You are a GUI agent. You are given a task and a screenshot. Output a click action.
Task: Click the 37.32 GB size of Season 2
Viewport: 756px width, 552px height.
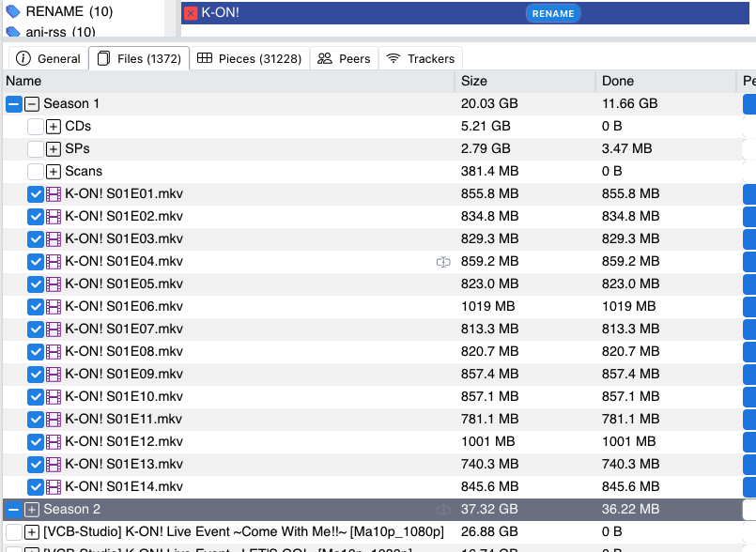pos(489,510)
